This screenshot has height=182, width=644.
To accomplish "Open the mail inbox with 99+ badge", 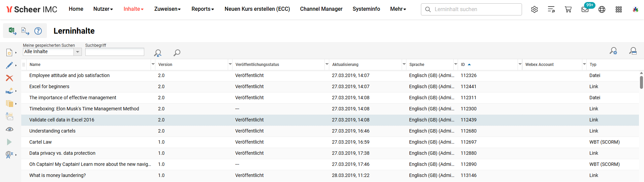I will 585,9.
